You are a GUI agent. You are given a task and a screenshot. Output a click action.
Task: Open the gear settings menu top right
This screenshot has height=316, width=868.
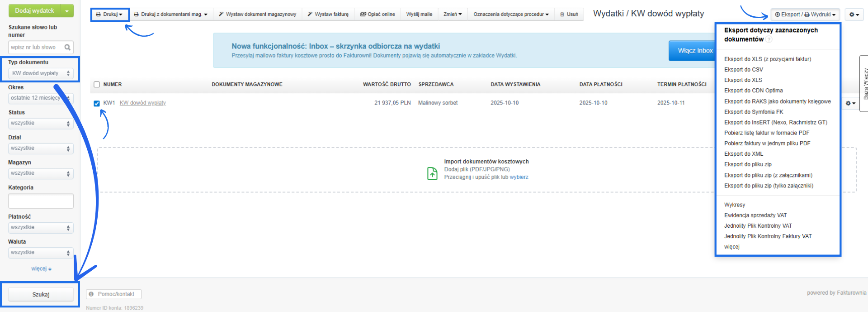pyautogui.click(x=854, y=14)
